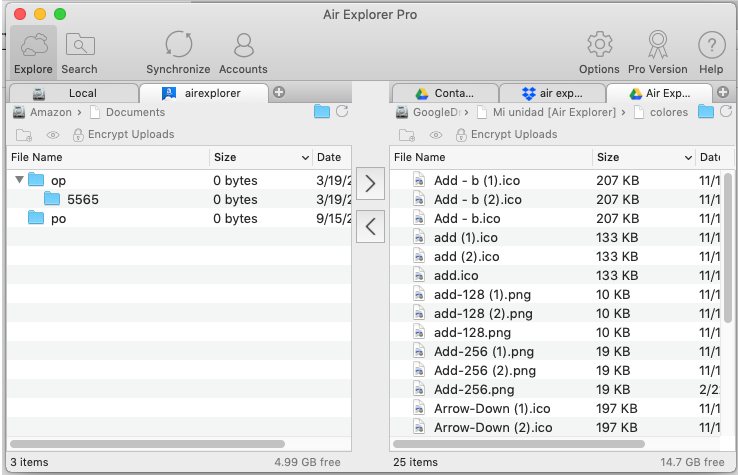Switch to the Conta... Google Drive tab
This screenshot has height=475, width=738.
tap(445, 93)
